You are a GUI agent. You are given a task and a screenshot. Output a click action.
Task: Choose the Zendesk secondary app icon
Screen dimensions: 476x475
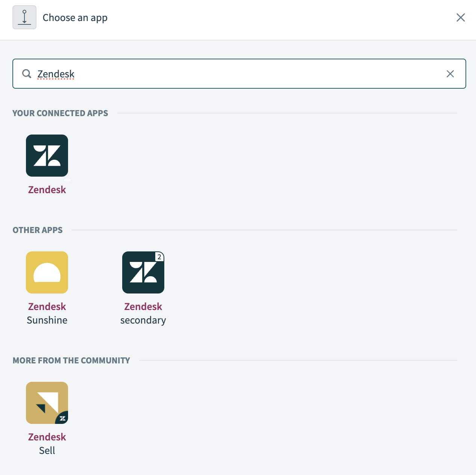[143, 272]
